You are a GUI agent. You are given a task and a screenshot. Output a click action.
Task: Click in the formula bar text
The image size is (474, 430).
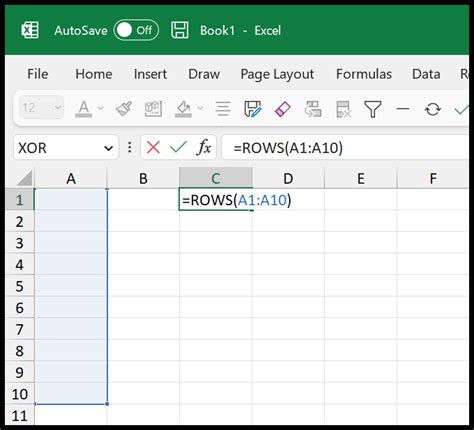[x=288, y=148]
